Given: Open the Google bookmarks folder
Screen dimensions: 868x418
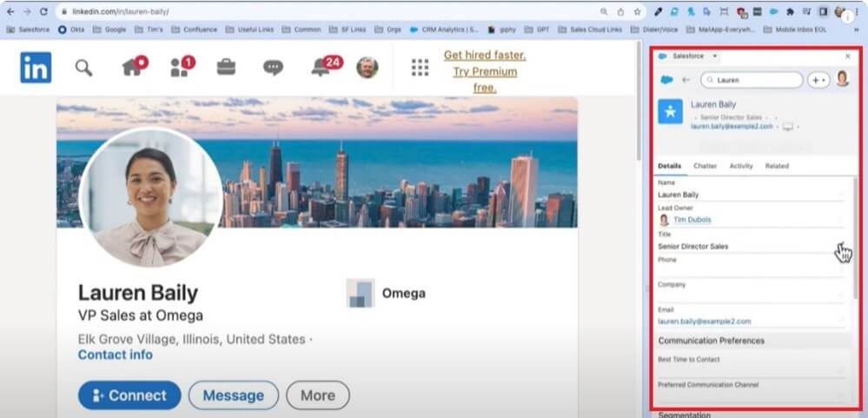Looking at the screenshot, I should pyautogui.click(x=109, y=30).
